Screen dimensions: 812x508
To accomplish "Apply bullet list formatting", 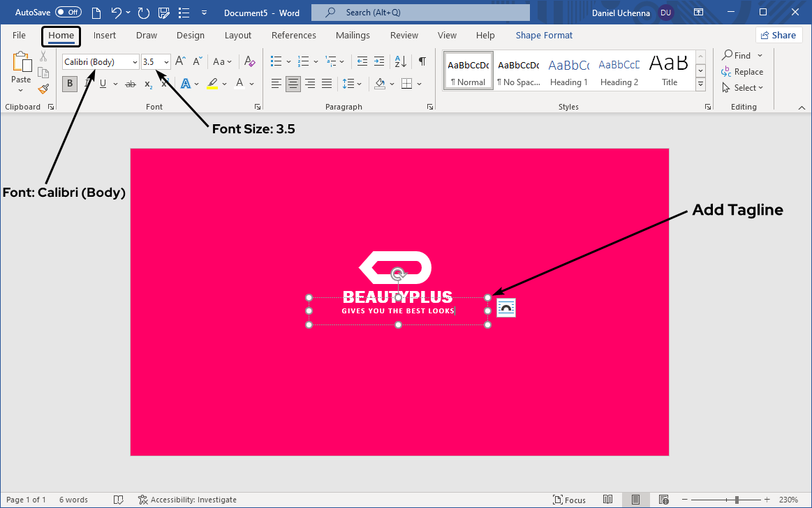I will click(276, 61).
